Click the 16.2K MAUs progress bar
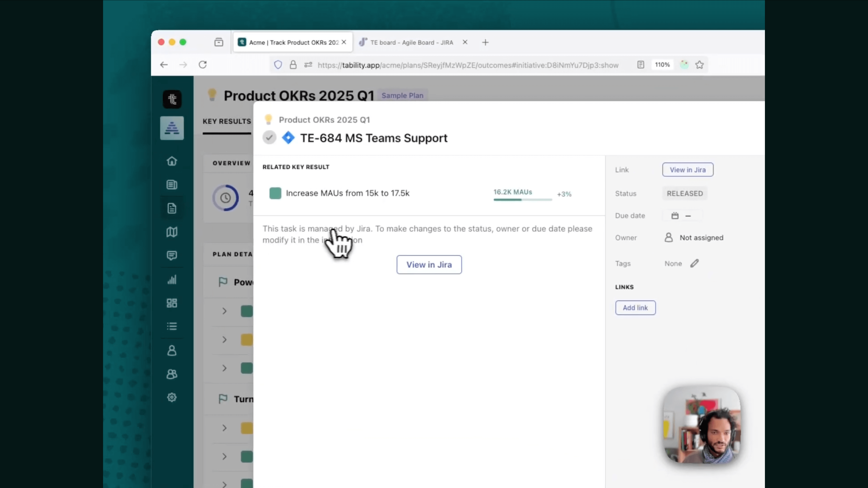The height and width of the screenshot is (488, 868). (x=523, y=200)
